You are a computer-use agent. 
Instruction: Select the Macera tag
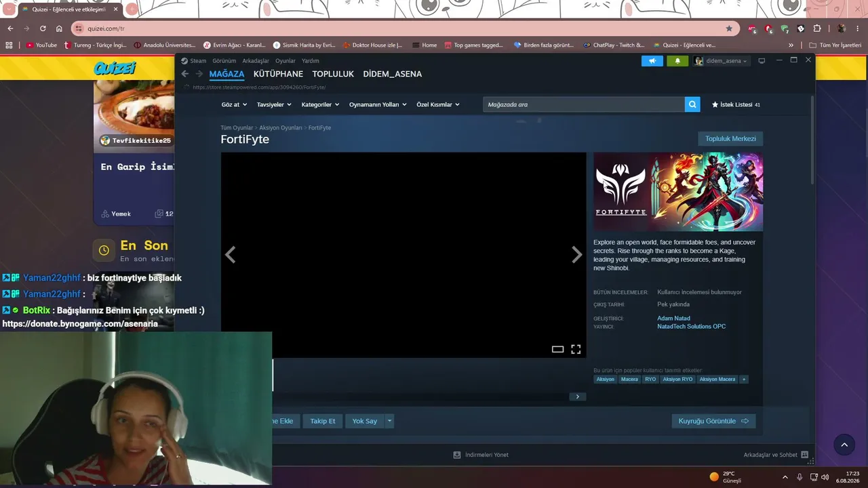tap(629, 380)
